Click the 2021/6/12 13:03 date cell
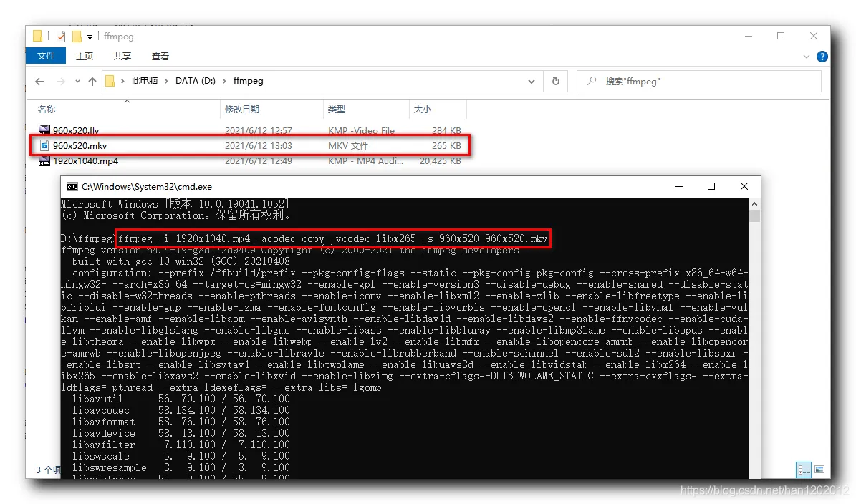Viewport: 856px width, 504px height. [258, 145]
